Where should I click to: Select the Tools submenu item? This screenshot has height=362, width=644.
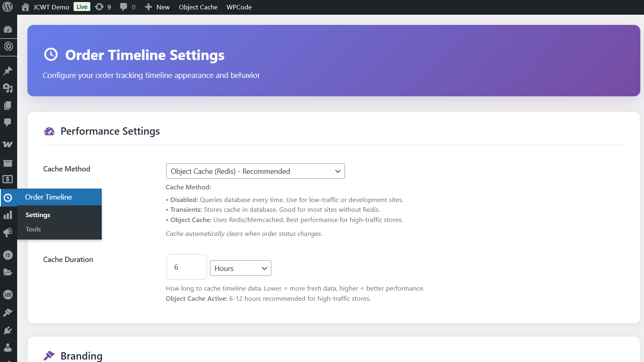[33, 229]
